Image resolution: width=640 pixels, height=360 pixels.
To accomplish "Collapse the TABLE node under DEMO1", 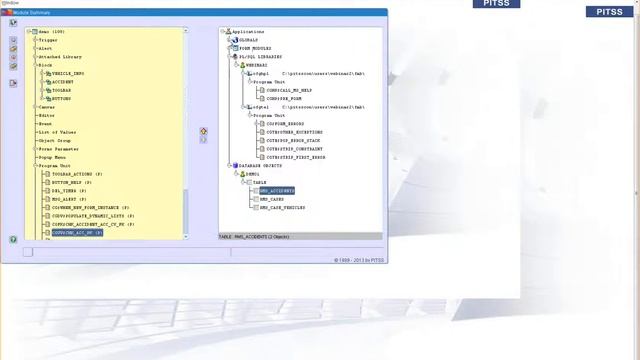I will point(243,182).
